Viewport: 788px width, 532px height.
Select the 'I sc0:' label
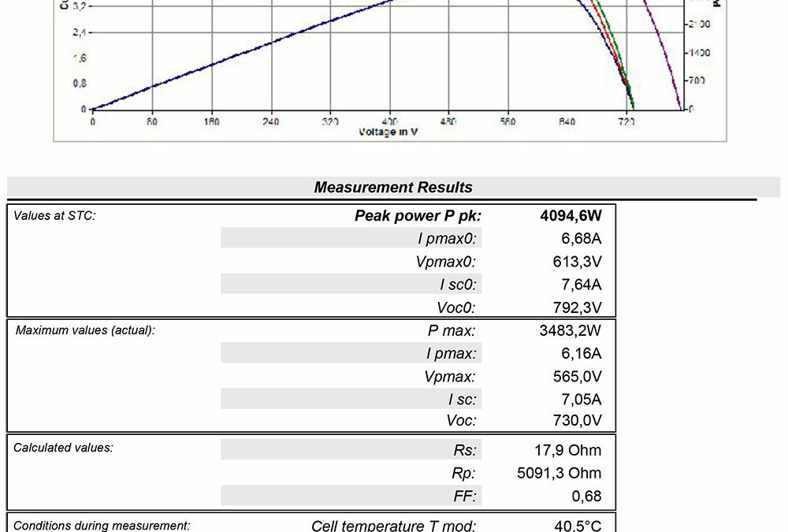click(458, 285)
